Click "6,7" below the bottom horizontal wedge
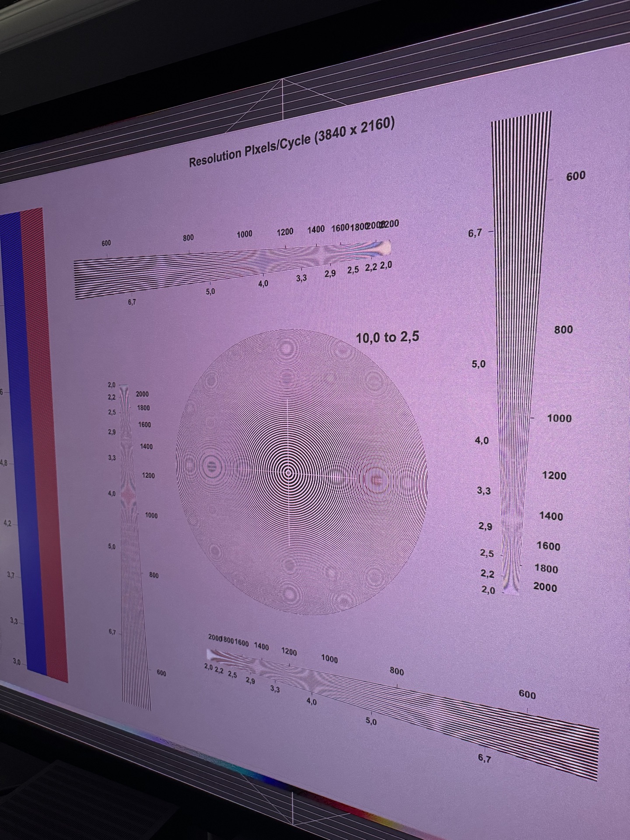 click(484, 759)
